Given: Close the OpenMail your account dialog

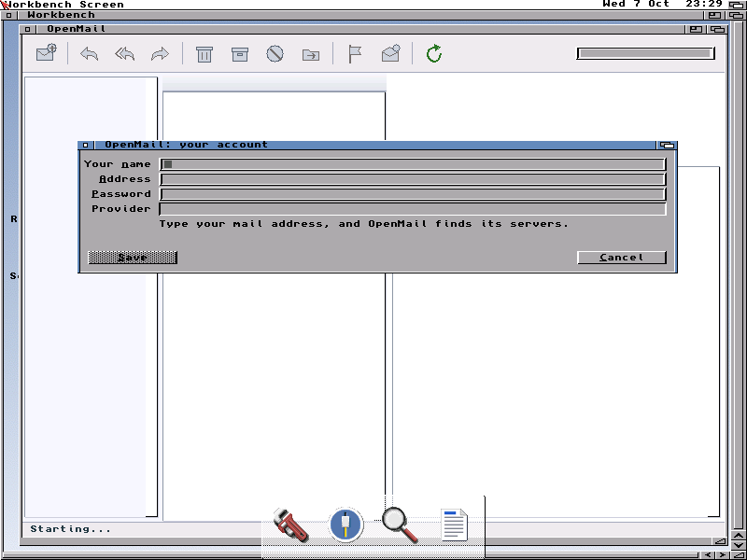Looking at the screenshot, I should tap(85, 145).
